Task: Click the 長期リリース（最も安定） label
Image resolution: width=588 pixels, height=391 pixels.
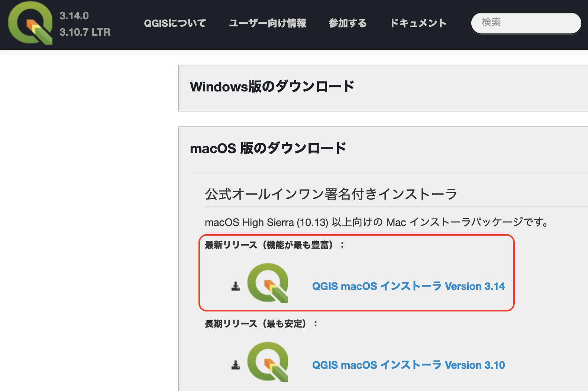Action: [261, 324]
